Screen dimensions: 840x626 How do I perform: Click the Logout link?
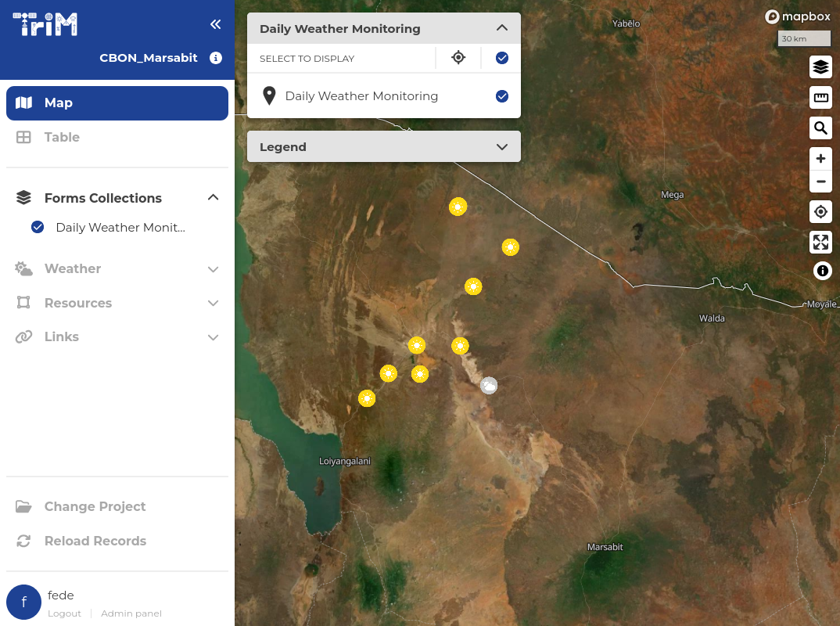pyautogui.click(x=64, y=613)
